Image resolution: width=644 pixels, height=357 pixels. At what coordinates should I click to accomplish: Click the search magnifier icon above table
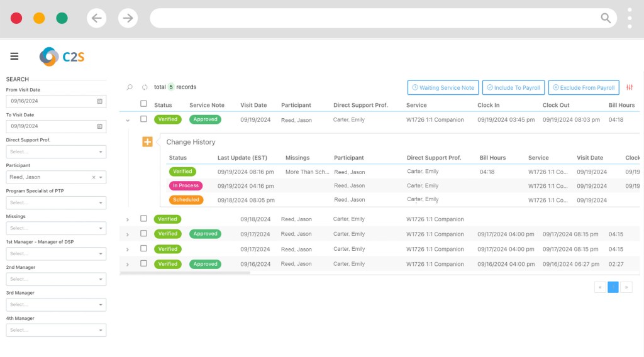pyautogui.click(x=130, y=87)
